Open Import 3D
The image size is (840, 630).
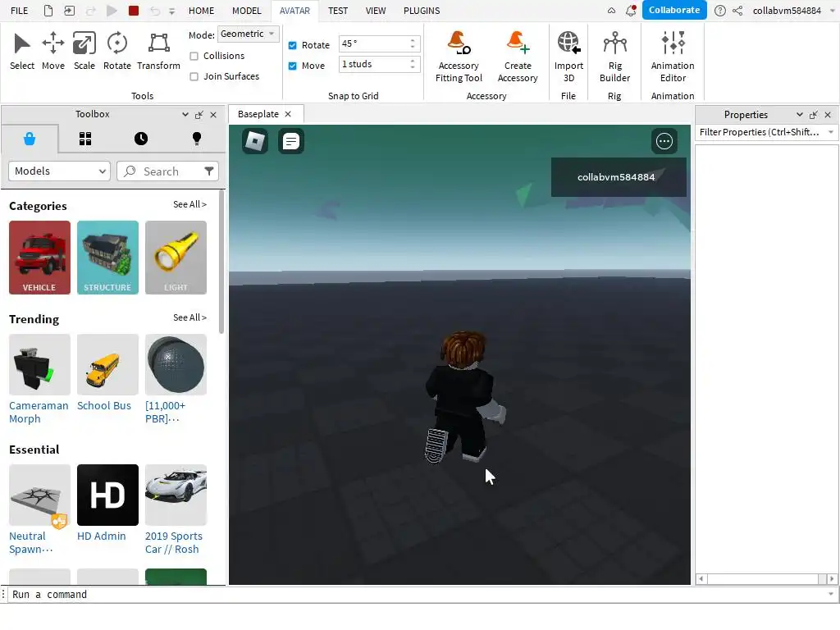(x=568, y=57)
